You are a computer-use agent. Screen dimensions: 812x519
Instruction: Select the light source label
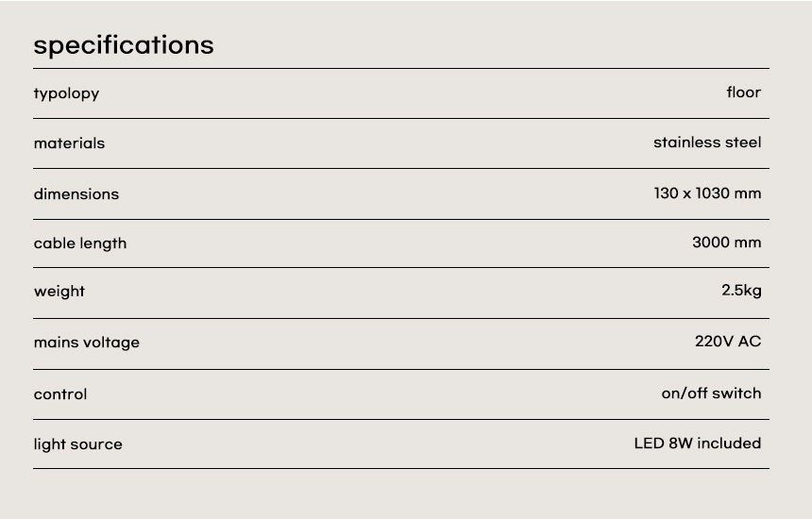click(x=78, y=444)
